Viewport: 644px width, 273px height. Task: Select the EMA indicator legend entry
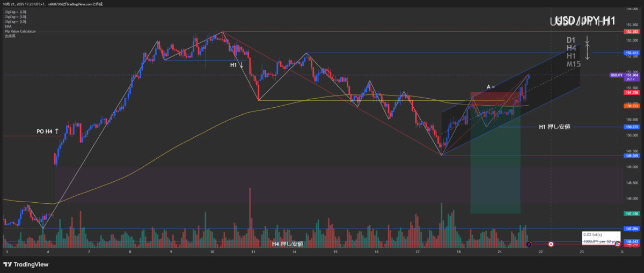tap(8, 26)
